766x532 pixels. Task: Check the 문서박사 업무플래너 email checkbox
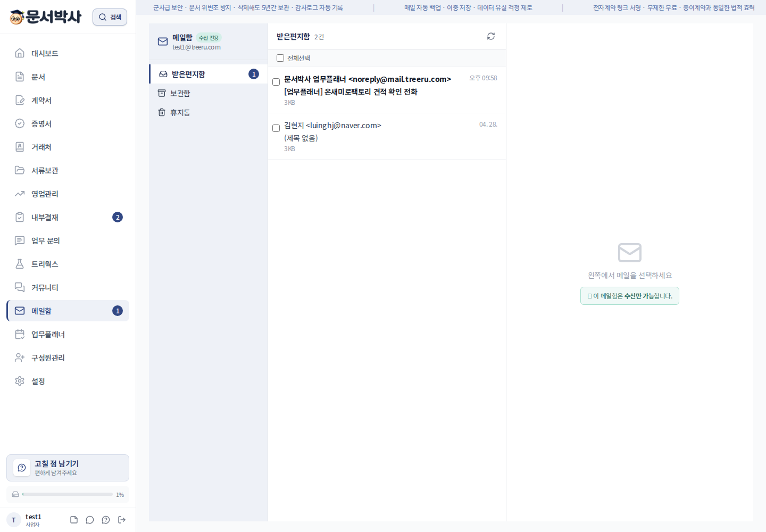pos(276,82)
